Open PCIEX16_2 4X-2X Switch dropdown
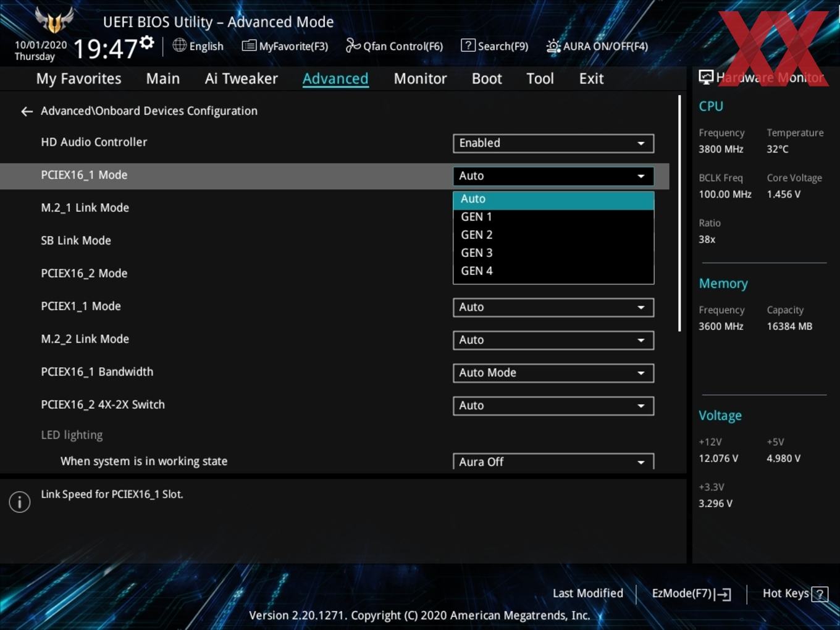Viewport: 840px width, 630px height. coord(553,406)
